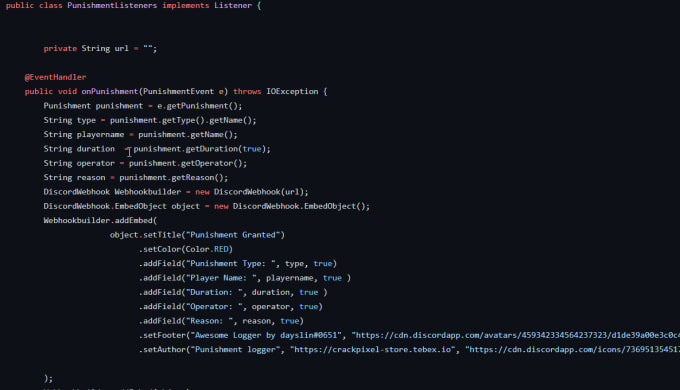Click the 'Listener' interface name
The height and width of the screenshot is (390, 680).
233,5
